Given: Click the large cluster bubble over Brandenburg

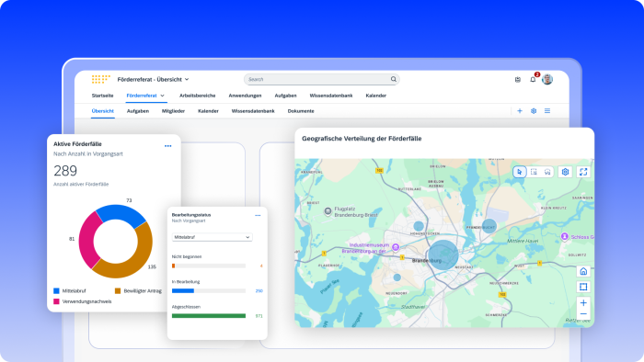Looking at the screenshot, I should 443,255.
